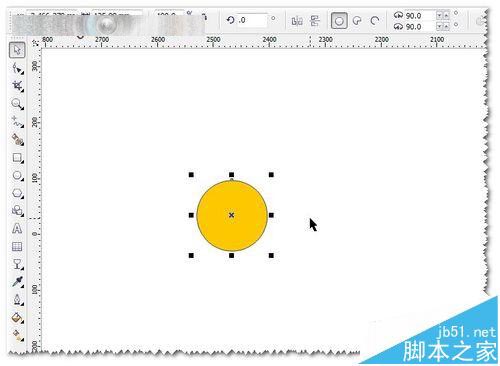Mirror the object vertically
500x366 pixels.
tap(315, 21)
